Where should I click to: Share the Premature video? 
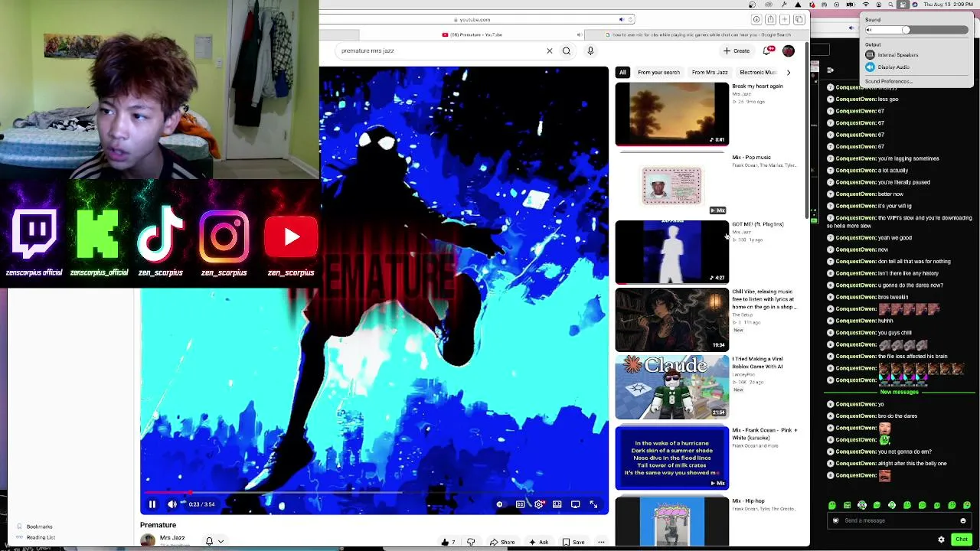click(502, 542)
